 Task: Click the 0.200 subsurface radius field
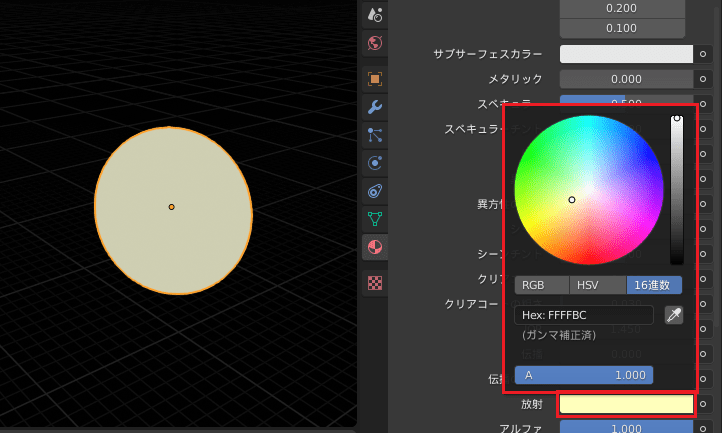622,8
